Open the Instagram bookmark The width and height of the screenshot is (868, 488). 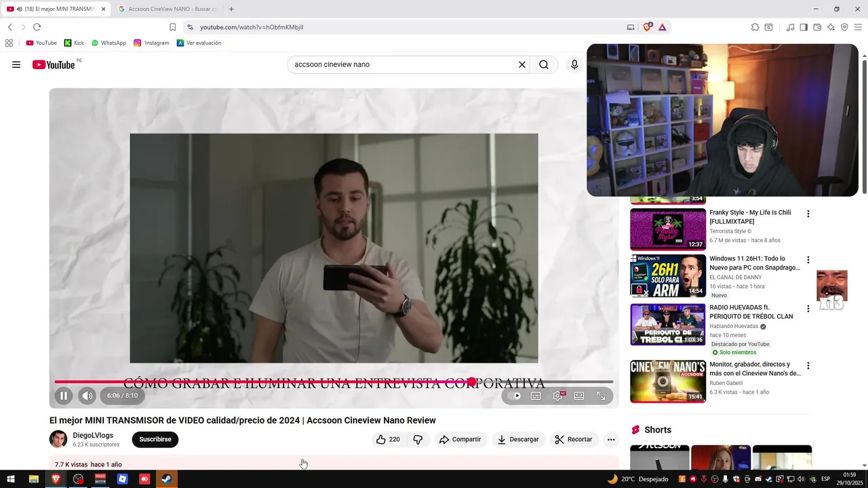[151, 43]
